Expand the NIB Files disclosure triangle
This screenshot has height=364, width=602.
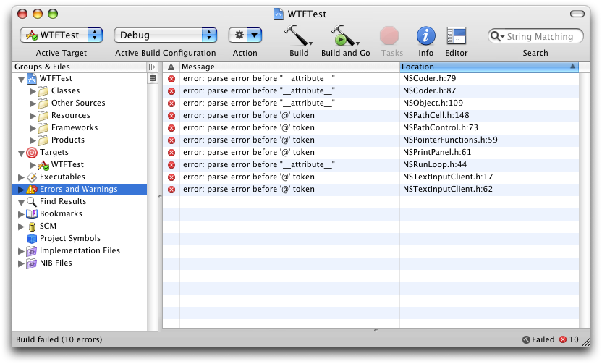pos(21,263)
